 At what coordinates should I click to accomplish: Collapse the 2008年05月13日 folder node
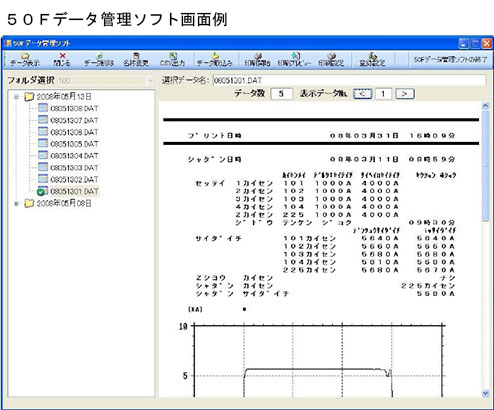[x=16, y=97]
